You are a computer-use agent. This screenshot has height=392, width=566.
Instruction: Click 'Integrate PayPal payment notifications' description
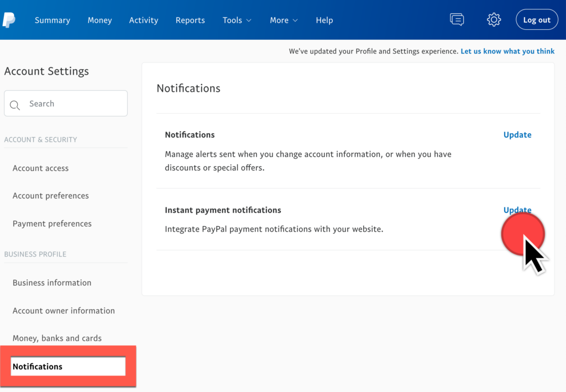274,229
